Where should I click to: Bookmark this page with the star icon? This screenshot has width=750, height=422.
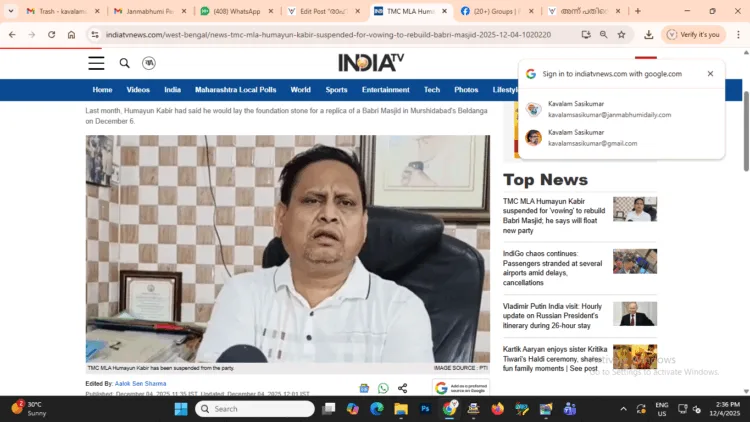(x=621, y=34)
